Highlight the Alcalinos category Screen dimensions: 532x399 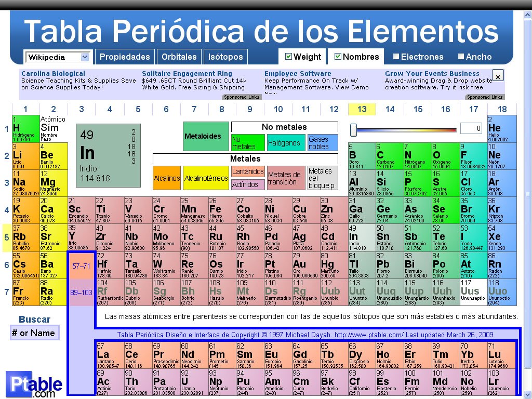(167, 178)
